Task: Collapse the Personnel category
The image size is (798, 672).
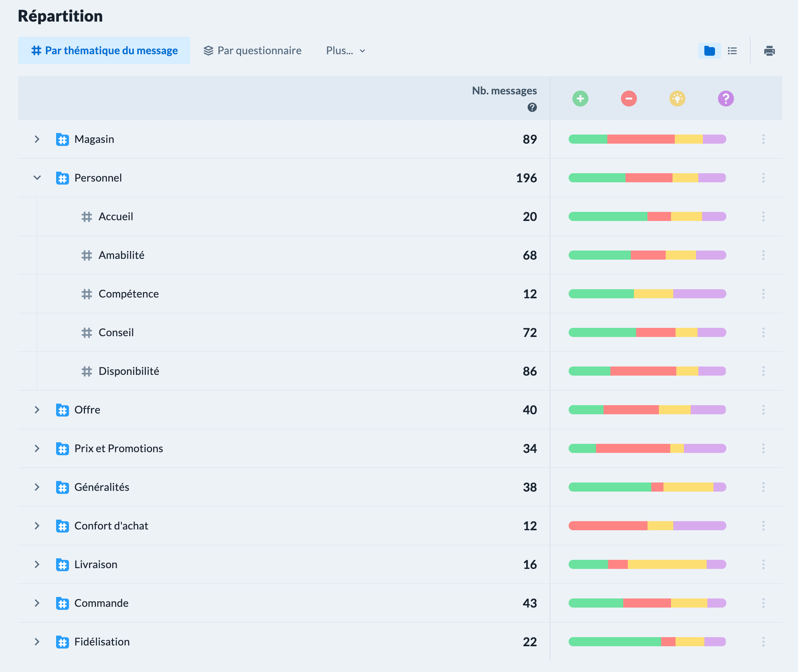Action: click(x=37, y=177)
